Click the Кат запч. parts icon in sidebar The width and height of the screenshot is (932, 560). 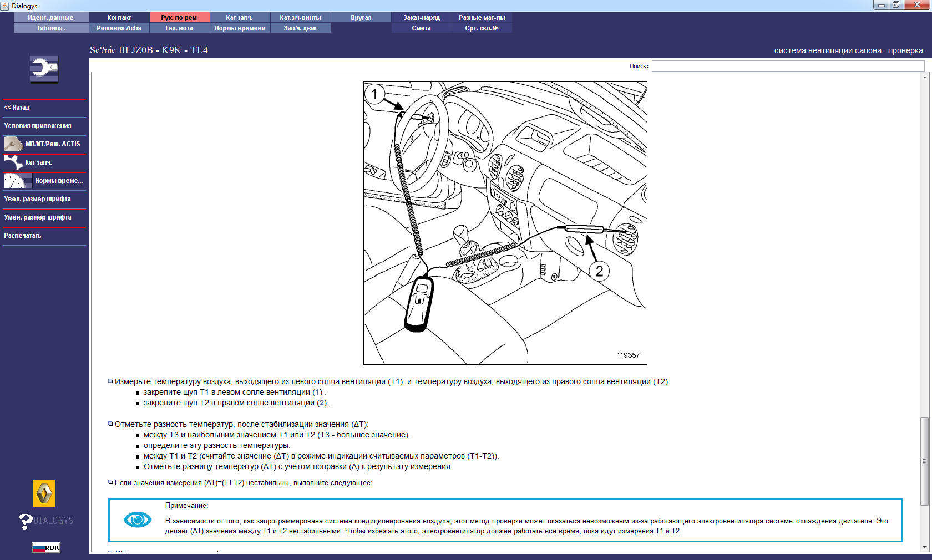(x=13, y=162)
